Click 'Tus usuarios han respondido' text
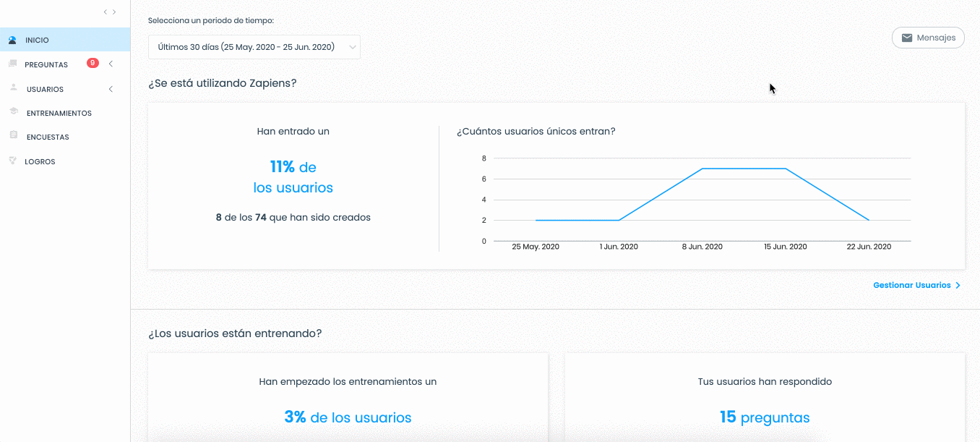The image size is (980, 442). click(765, 381)
